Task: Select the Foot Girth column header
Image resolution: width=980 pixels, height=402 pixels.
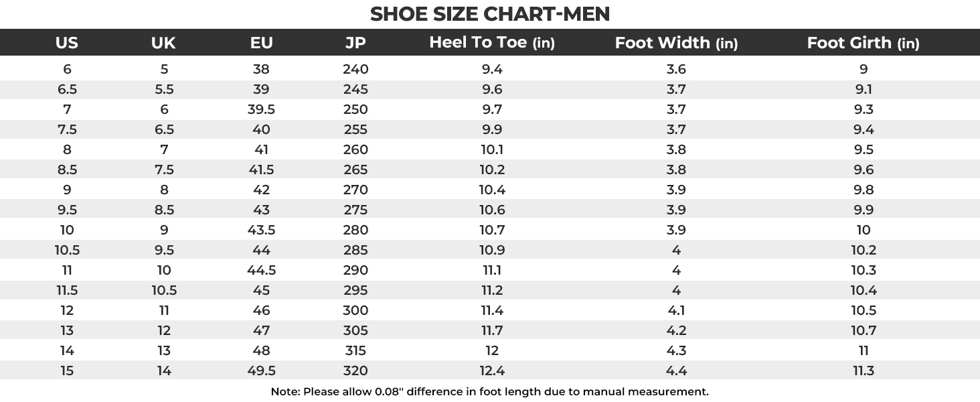Action: [x=863, y=43]
